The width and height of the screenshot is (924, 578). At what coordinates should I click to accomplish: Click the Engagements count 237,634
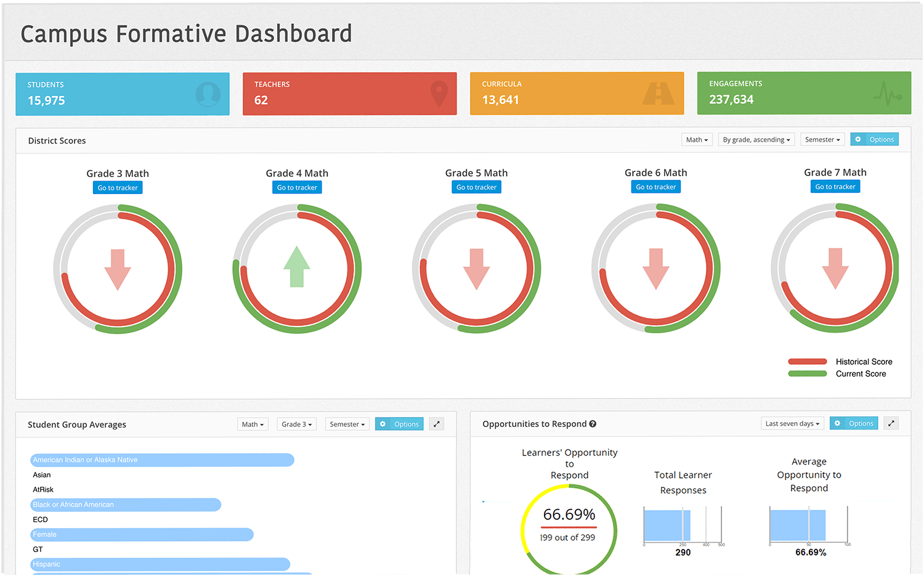(731, 99)
